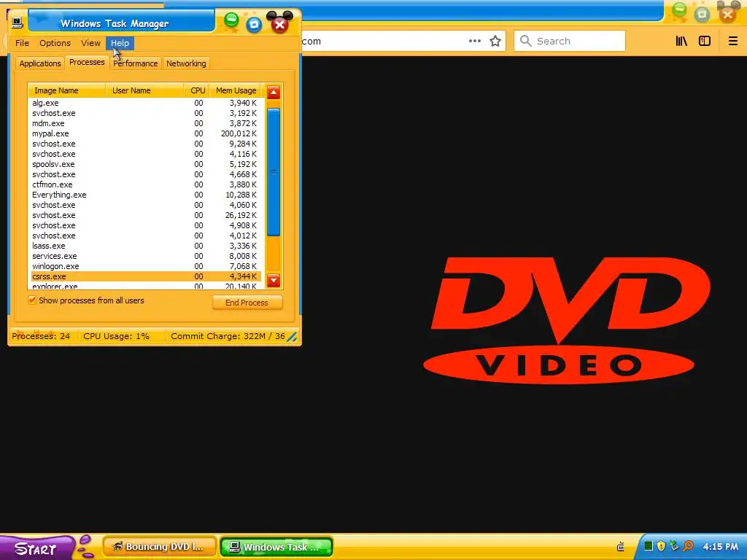Image resolution: width=747 pixels, height=560 pixels.
Task: Select the mdm.exe process row
Action: tap(144, 123)
